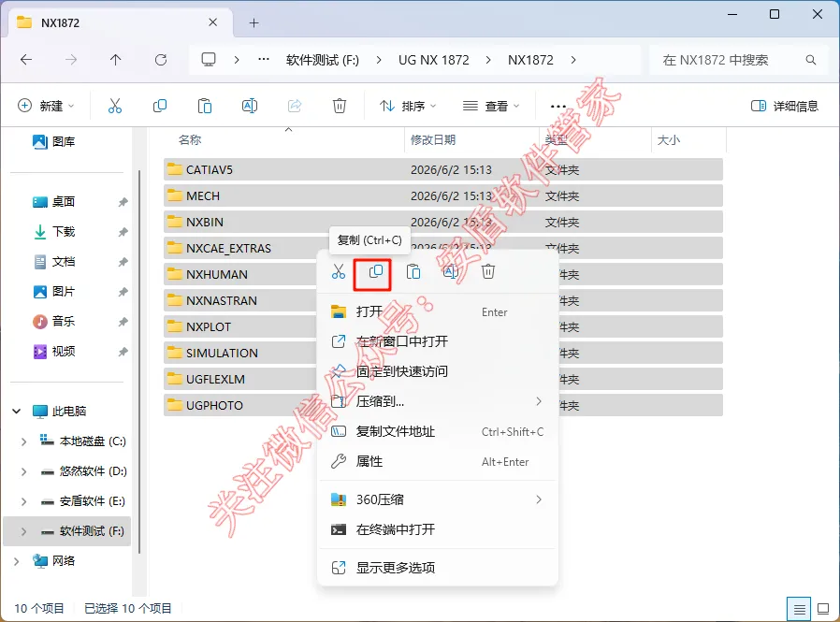Switch to large icons view in the status bar
The height and width of the screenshot is (622, 840).
point(823,609)
